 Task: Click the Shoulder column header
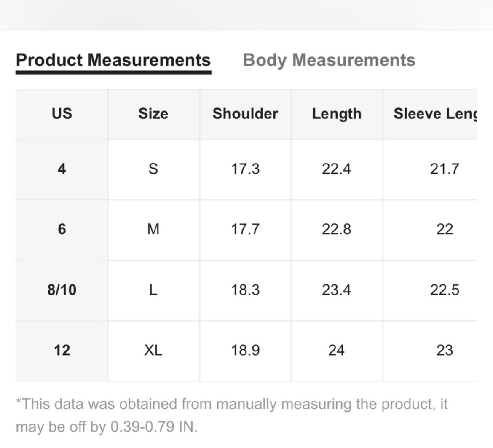[x=245, y=113]
